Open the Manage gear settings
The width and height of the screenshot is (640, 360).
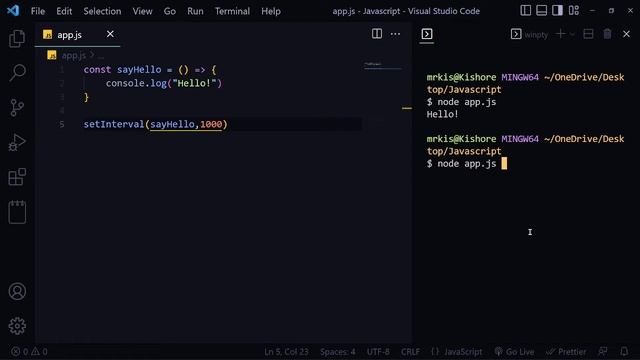click(17, 326)
